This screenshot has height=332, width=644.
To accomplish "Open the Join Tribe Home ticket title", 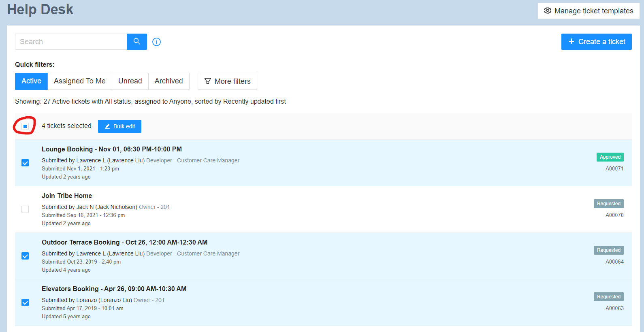I will [x=67, y=196].
